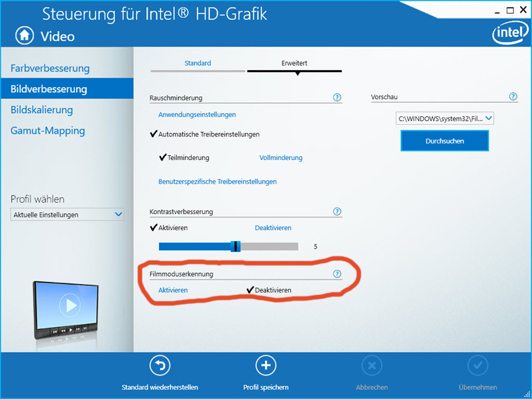Select Deaktivieren under Kontrastverbesserung
The width and height of the screenshot is (532, 399).
(x=273, y=228)
